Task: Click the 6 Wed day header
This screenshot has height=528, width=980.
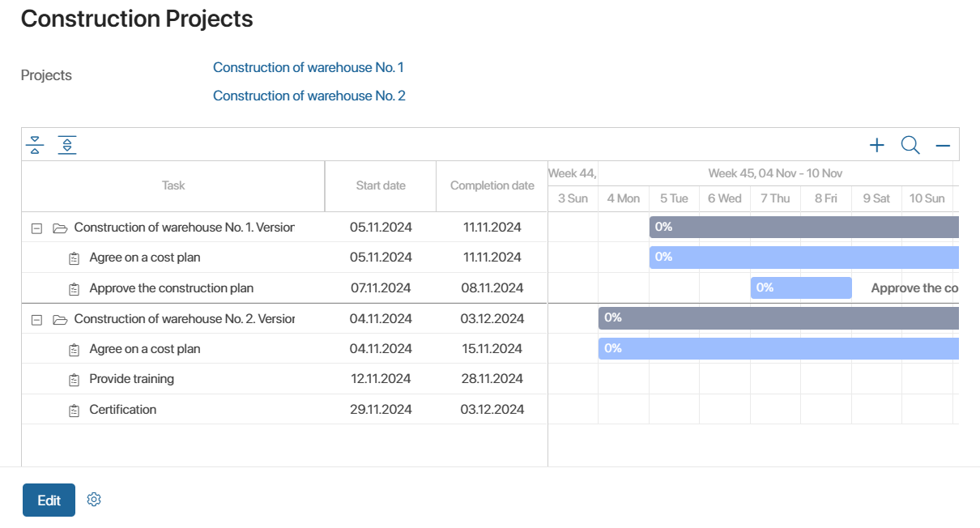Action: coord(725,198)
